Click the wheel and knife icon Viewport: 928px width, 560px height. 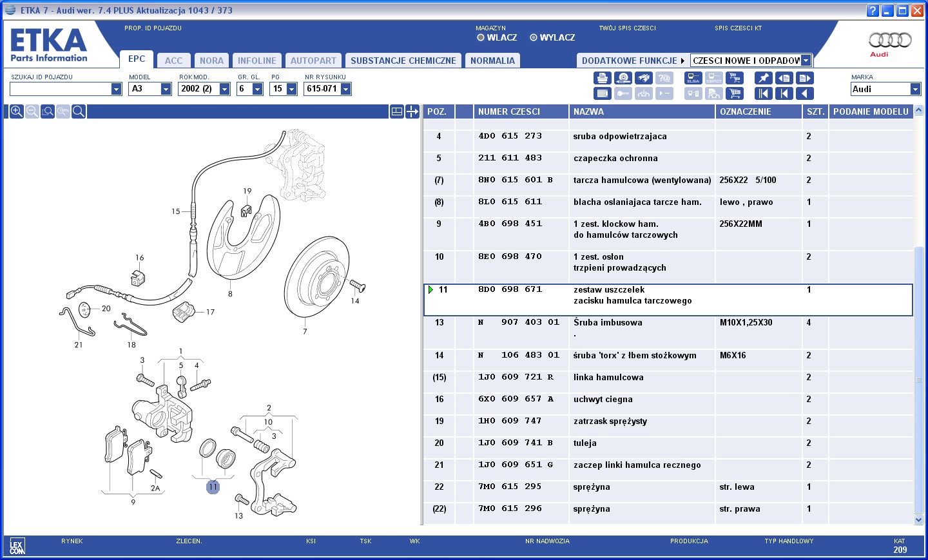[623, 78]
